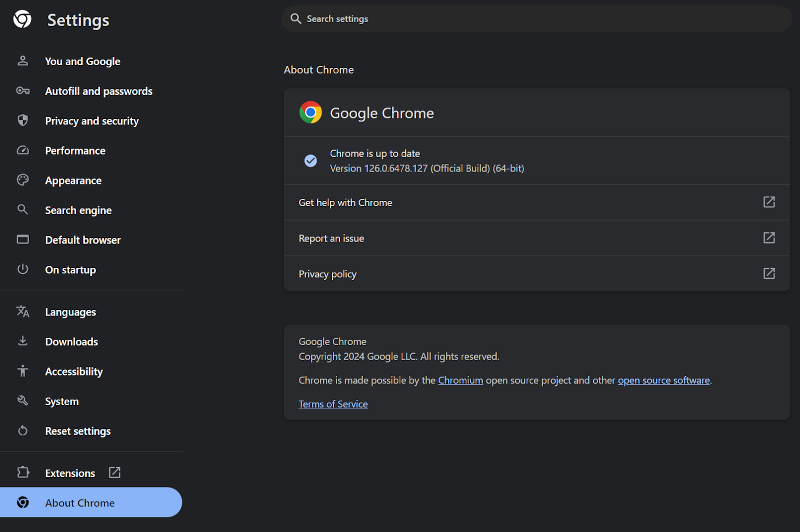Click the You and Google profile icon
Image resolution: width=800 pixels, height=532 pixels.
pos(22,60)
